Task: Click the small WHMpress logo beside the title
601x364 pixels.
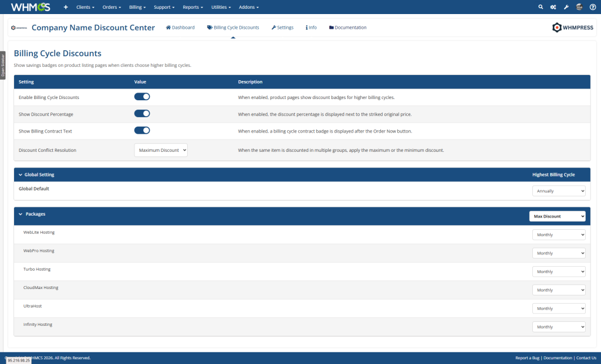Action: (19, 28)
